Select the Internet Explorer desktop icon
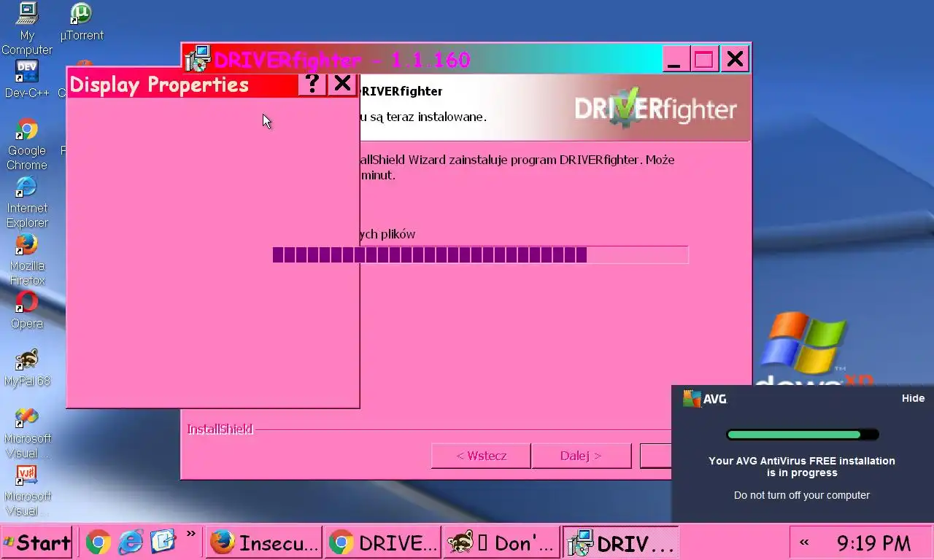 coord(27,202)
